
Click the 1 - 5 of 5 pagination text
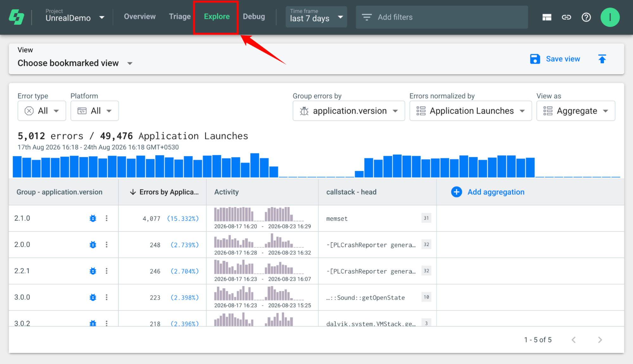(538, 340)
